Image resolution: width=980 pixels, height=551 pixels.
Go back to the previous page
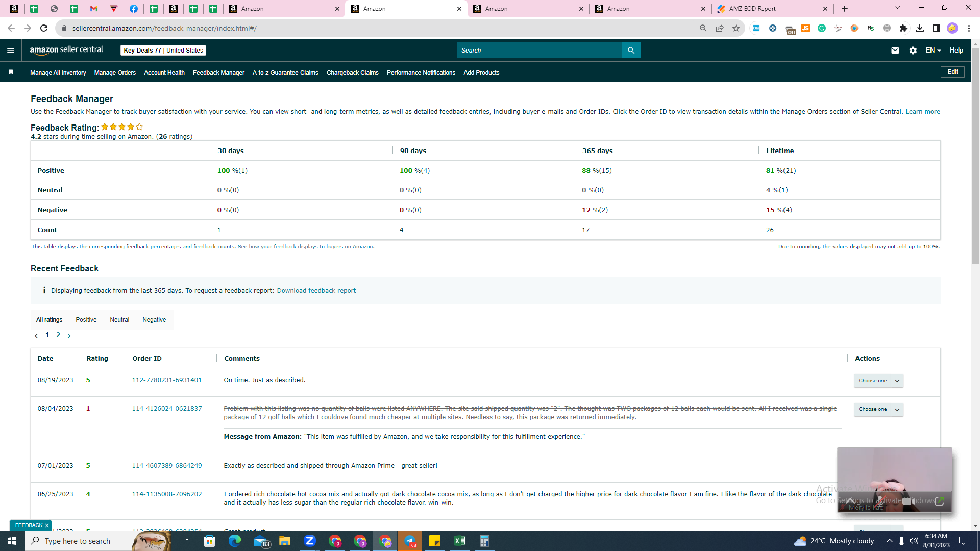point(11,28)
